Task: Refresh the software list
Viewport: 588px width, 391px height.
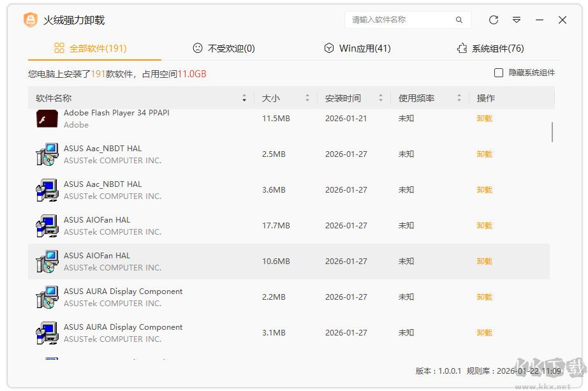Action: (494, 20)
